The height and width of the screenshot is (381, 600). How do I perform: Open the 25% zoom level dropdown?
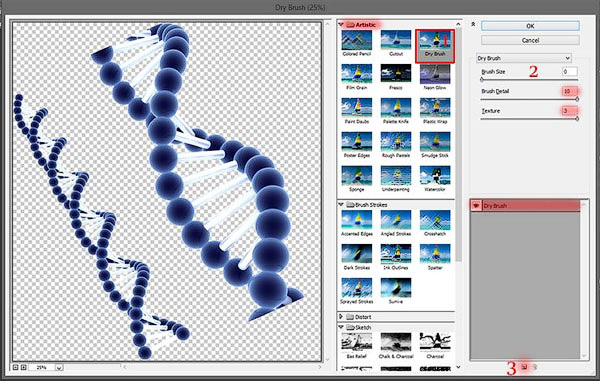point(59,368)
